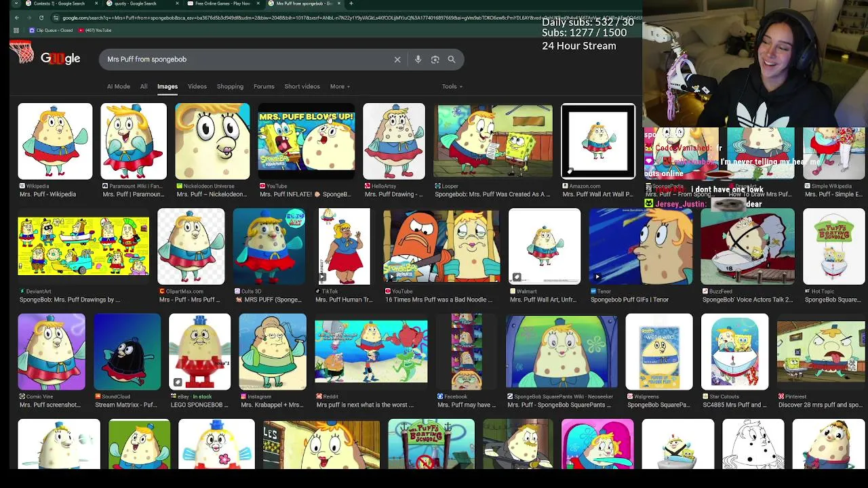
Task: Select the Shopping tab
Action: [x=230, y=87]
